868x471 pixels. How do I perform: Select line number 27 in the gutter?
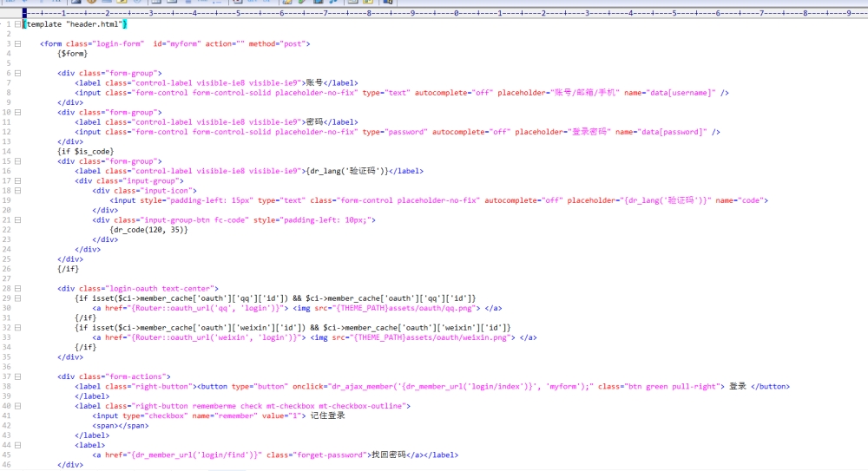7,279
